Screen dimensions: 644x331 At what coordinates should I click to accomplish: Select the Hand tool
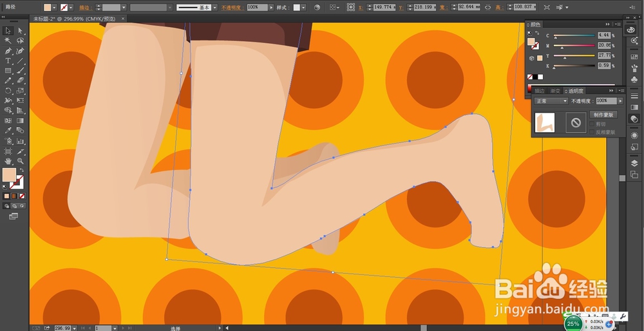(8, 161)
